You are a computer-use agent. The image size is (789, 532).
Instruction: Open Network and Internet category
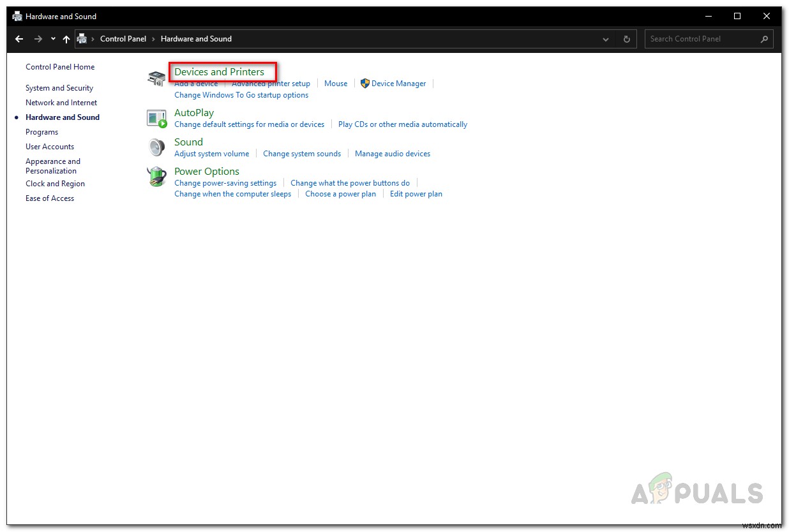(61, 103)
